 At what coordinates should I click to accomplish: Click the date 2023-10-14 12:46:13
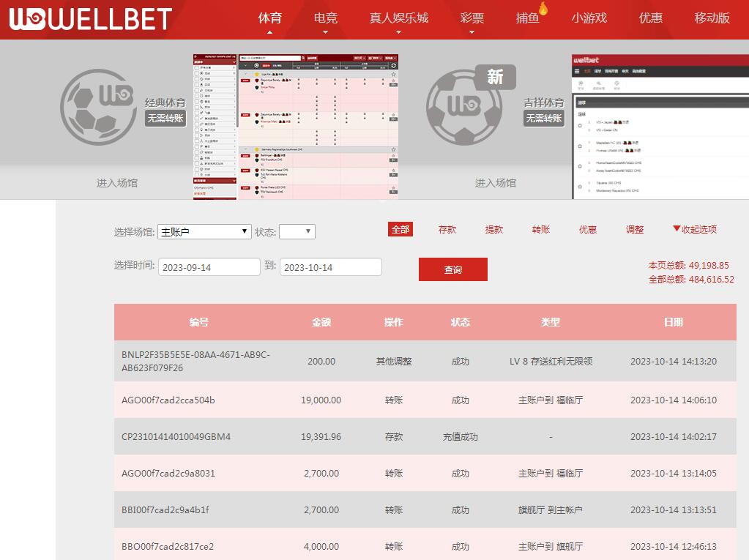tap(674, 546)
